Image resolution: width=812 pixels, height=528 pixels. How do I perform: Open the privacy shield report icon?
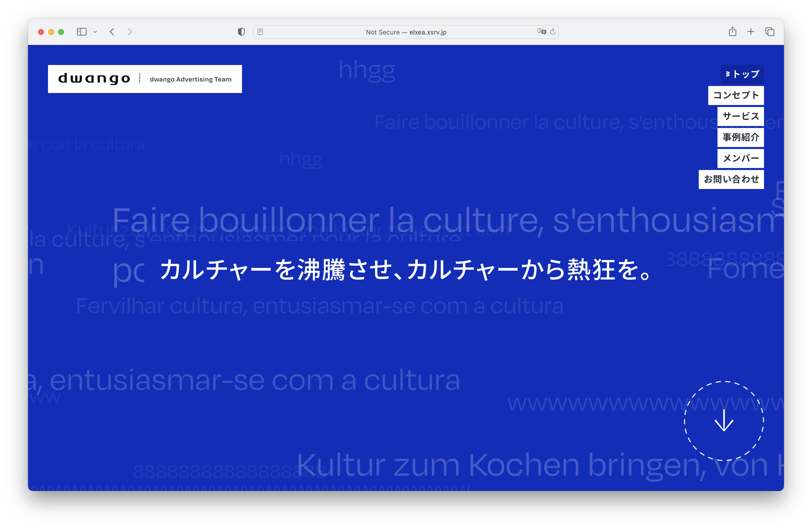(241, 32)
